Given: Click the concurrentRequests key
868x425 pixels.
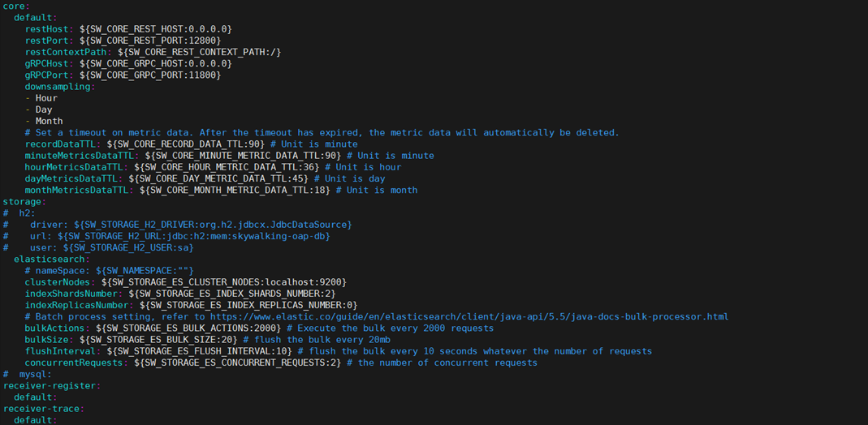Looking at the screenshot, I should tap(76, 363).
